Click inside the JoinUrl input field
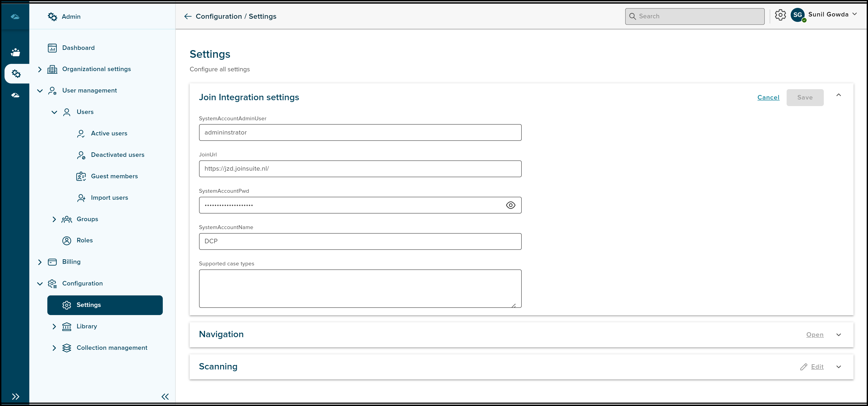Screen dimensions: 868x406 click(x=360, y=169)
